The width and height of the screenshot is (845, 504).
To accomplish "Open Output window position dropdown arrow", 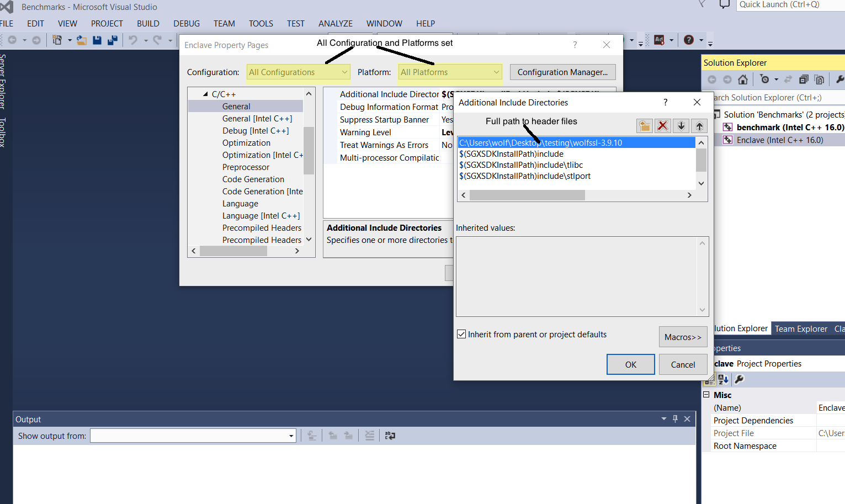I will [x=663, y=419].
